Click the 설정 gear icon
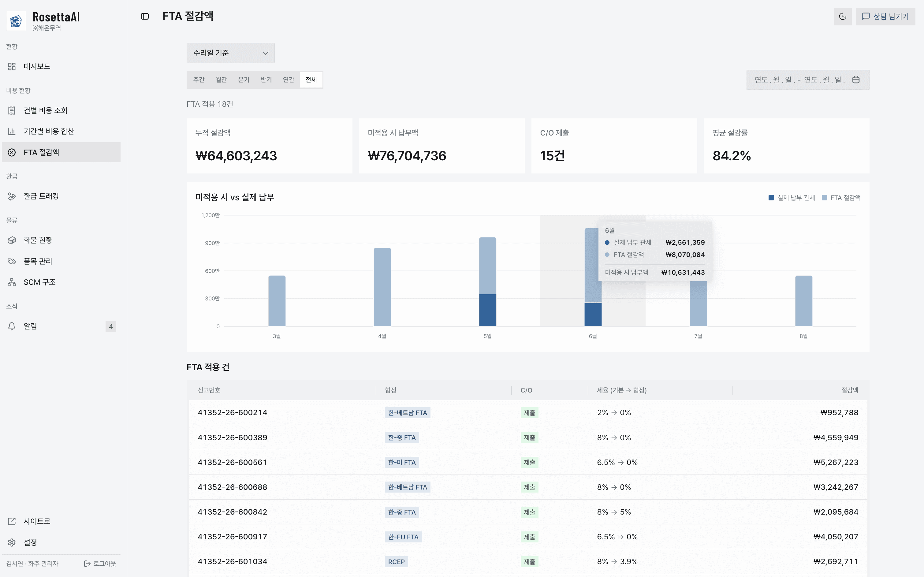Image resolution: width=924 pixels, height=577 pixels. [x=12, y=542]
